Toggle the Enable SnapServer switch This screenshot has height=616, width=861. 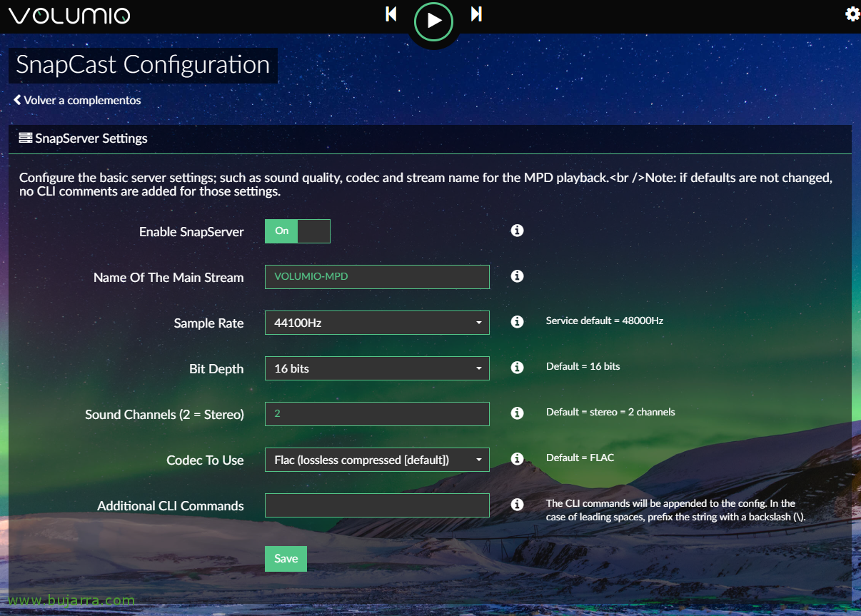click(298, 231)
